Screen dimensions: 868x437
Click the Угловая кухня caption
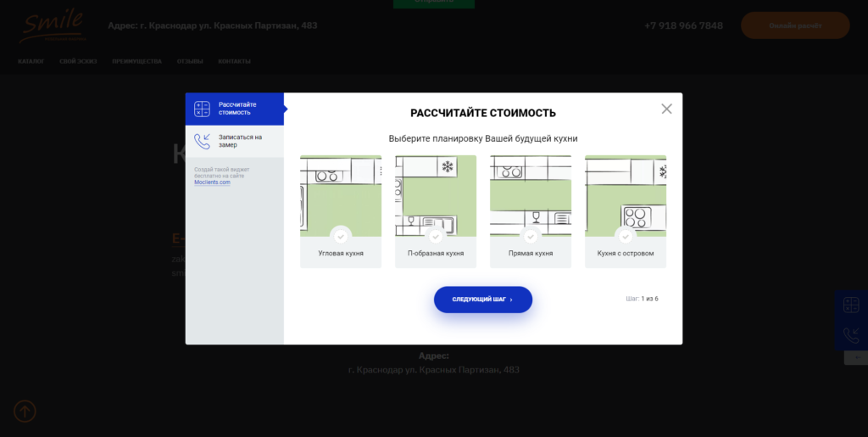point(341,253)
